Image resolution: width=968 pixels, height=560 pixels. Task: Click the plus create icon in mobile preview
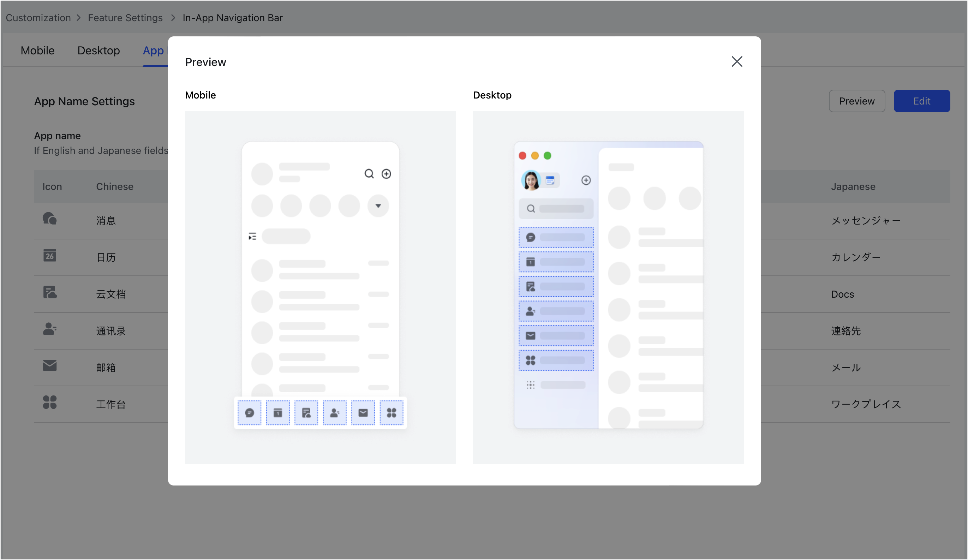click(x=387, y=174)
